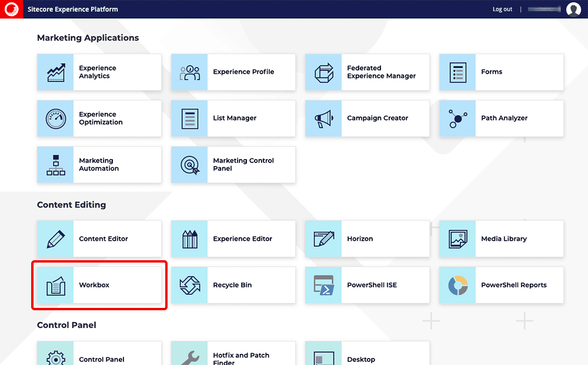This screenshot has width=588, height=365.
Task: Open Experience Optimization gauge icon
Action: tap(55, 118)
